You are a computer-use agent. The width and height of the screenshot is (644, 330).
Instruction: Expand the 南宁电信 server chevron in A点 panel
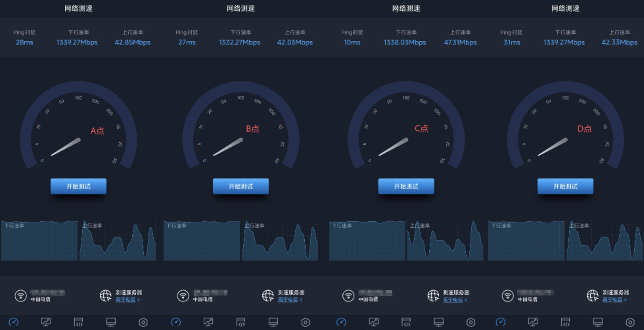[x=139, y=300]
